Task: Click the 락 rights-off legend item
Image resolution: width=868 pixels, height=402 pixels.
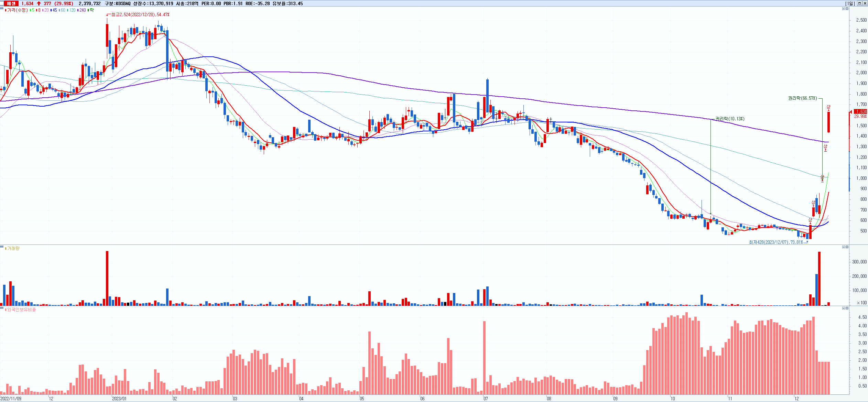Action: [91, 10]
